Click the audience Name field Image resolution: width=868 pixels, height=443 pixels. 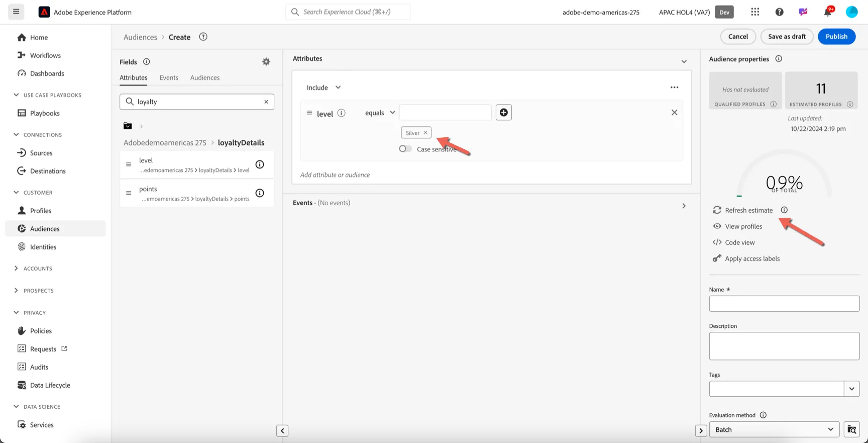pyautogui.click(x=784, y=303)
